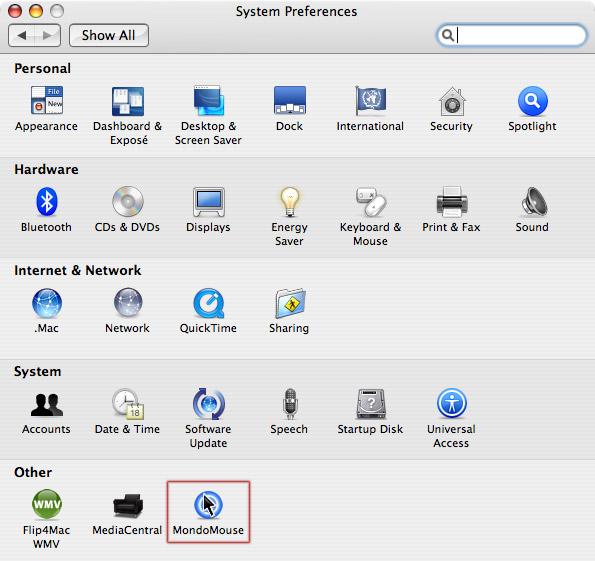Minimize System Preferences with yellow button
This screenshot has width=595, height=561.
[36, 11]
